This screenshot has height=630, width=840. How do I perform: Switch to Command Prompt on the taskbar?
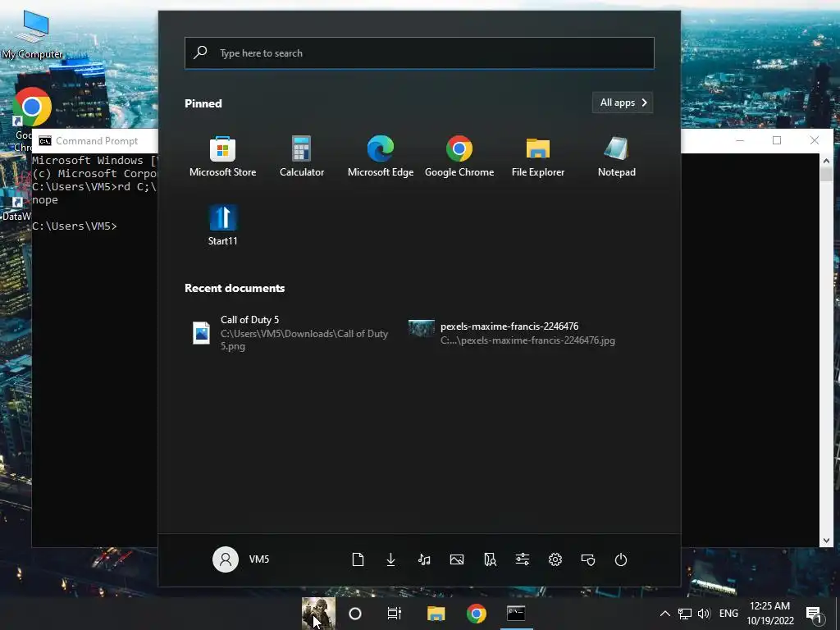point(517,614)
